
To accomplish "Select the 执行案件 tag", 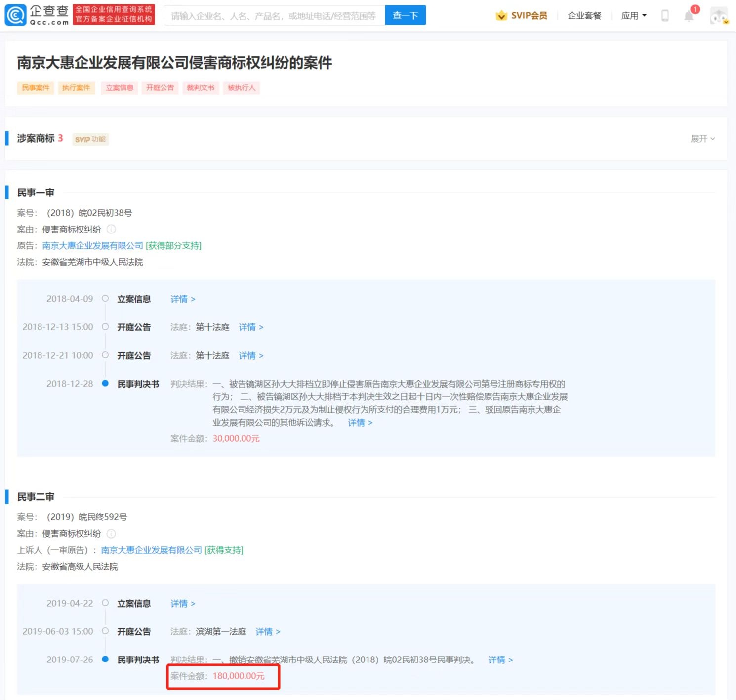I will tap(76, 88).
